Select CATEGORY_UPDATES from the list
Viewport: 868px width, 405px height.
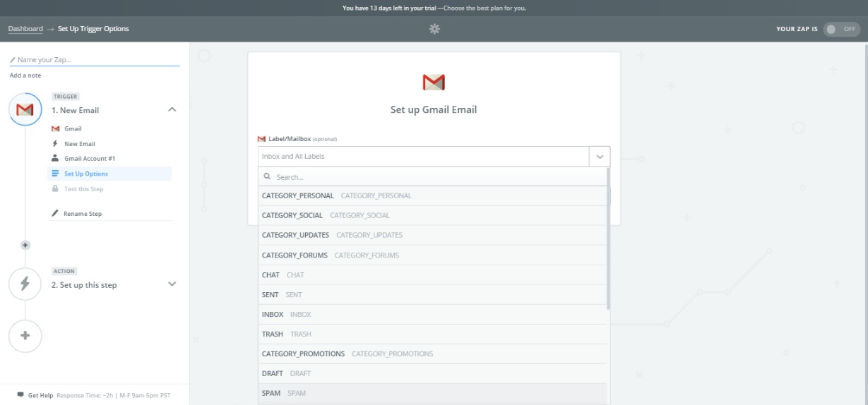(x=432, y=235)
